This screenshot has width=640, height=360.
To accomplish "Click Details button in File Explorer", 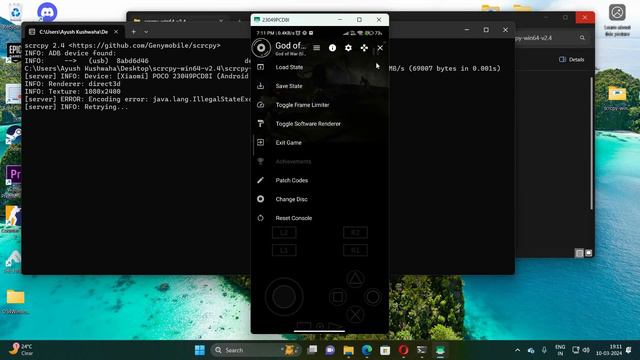I will tap(571, 60).
